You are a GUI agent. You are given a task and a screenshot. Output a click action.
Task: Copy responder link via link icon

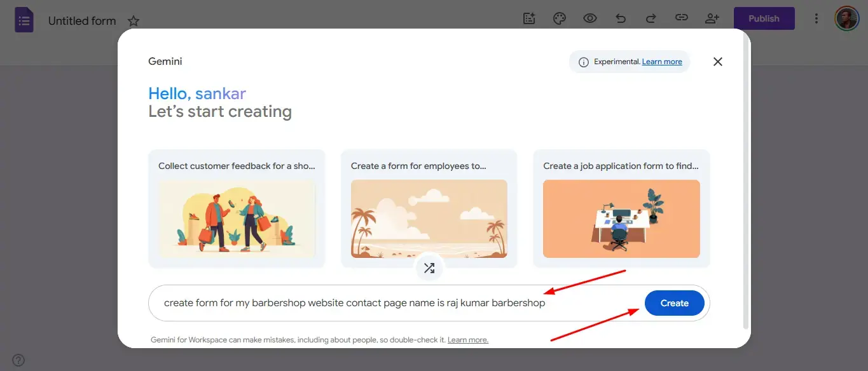(682, 18)
